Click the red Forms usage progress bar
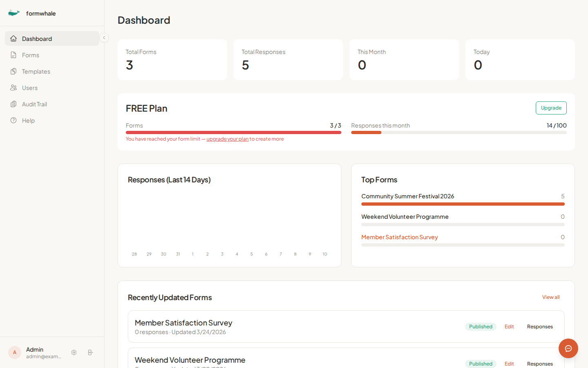Screen dimensions: 588x368 click(233, 132)
